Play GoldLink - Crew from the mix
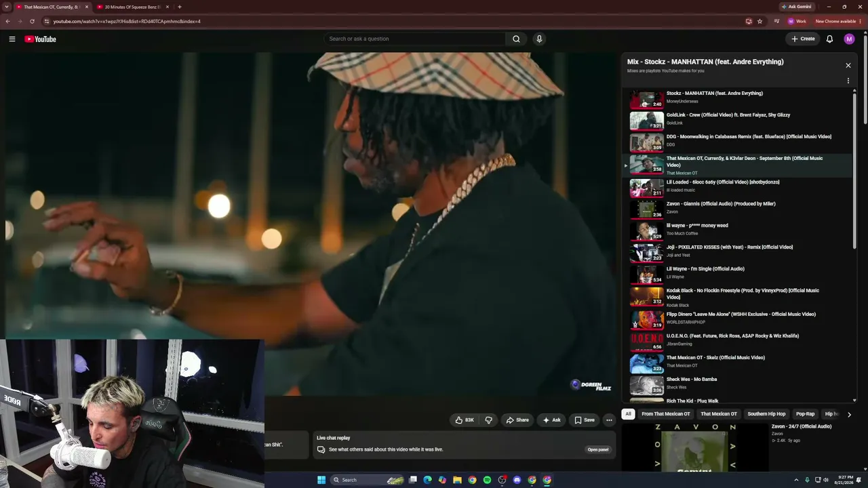Screen dimensions: 868x488 tap(738, 120)
